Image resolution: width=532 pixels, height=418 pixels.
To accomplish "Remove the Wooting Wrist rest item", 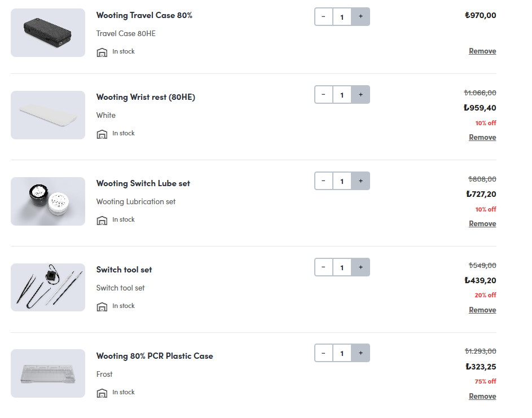I will (482, 138).
